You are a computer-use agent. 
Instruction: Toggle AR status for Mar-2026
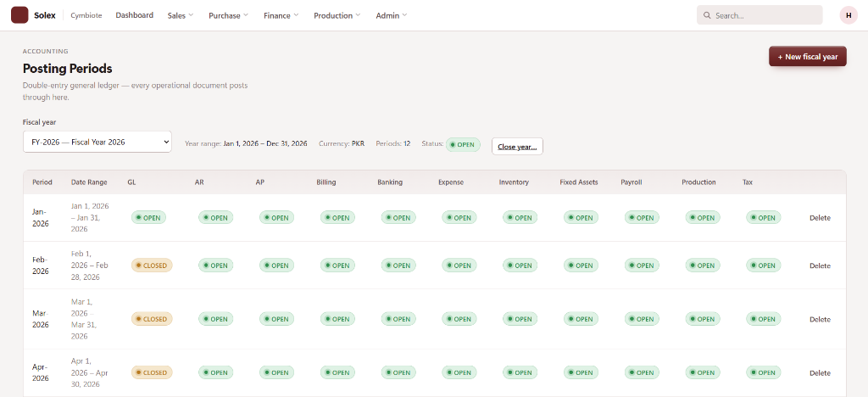click(x=216, y=319)
